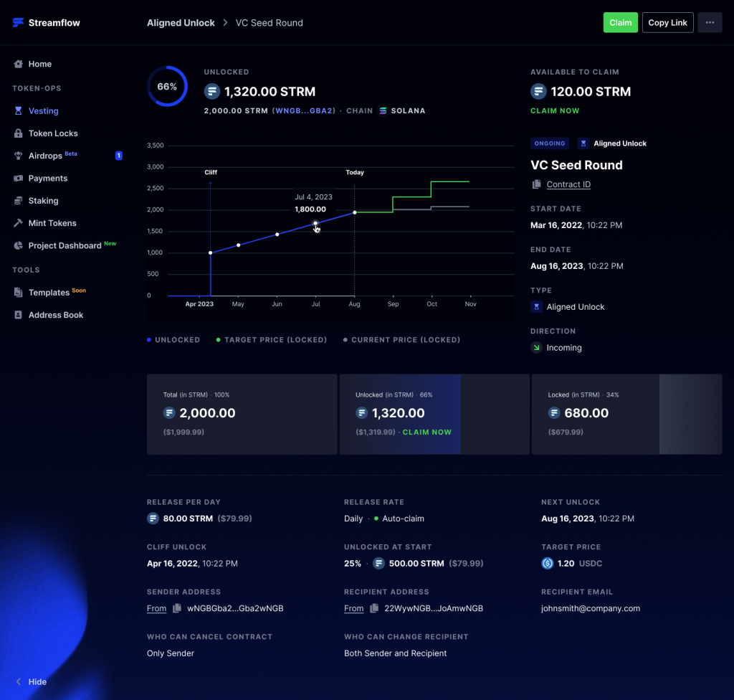This screenshot has width=734, height=700.
Task: Click the Templates document icon
Action: point(18,293)
